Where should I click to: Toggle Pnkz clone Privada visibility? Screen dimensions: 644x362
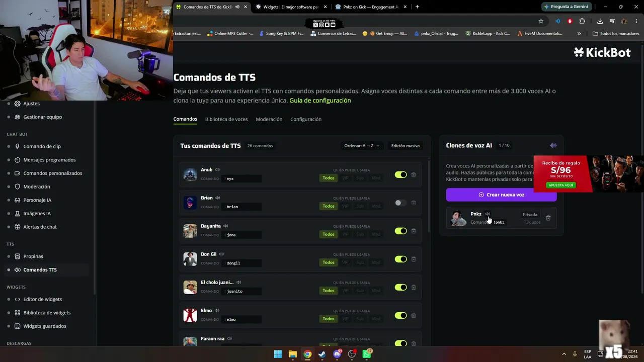(x=530, y=215)
